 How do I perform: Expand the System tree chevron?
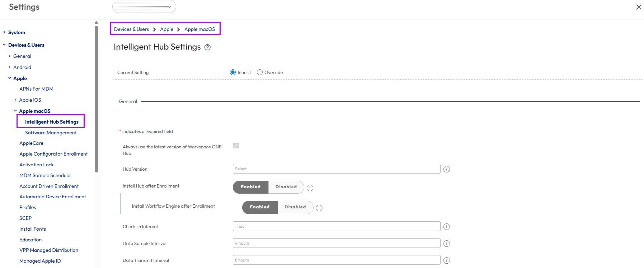[4, 32]
